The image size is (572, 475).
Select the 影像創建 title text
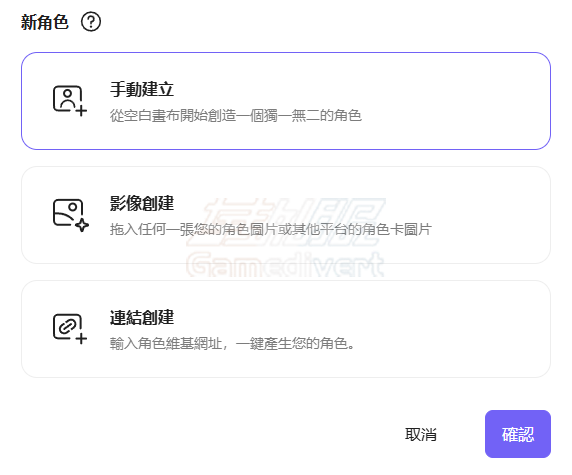[142, 203]
